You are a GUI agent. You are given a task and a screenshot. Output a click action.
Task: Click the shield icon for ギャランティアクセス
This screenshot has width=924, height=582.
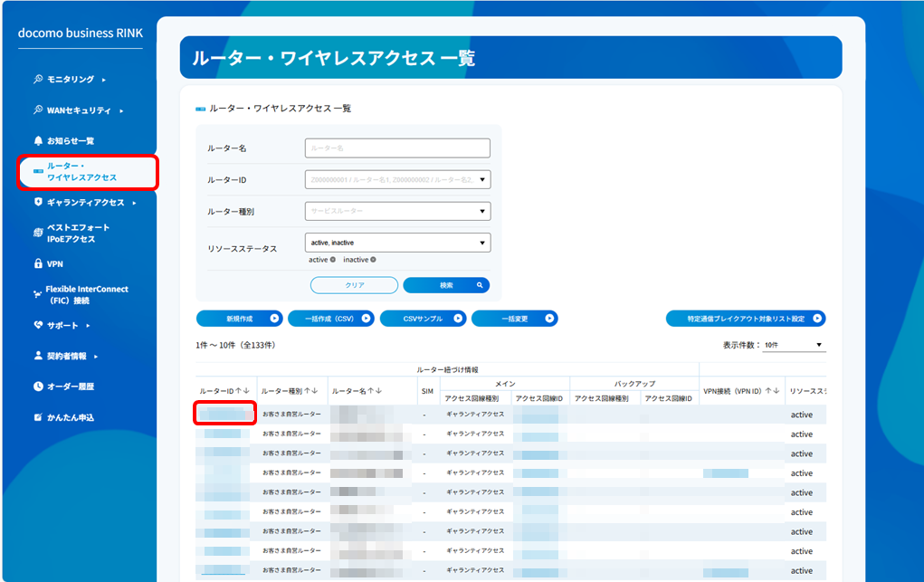(38, 203)
